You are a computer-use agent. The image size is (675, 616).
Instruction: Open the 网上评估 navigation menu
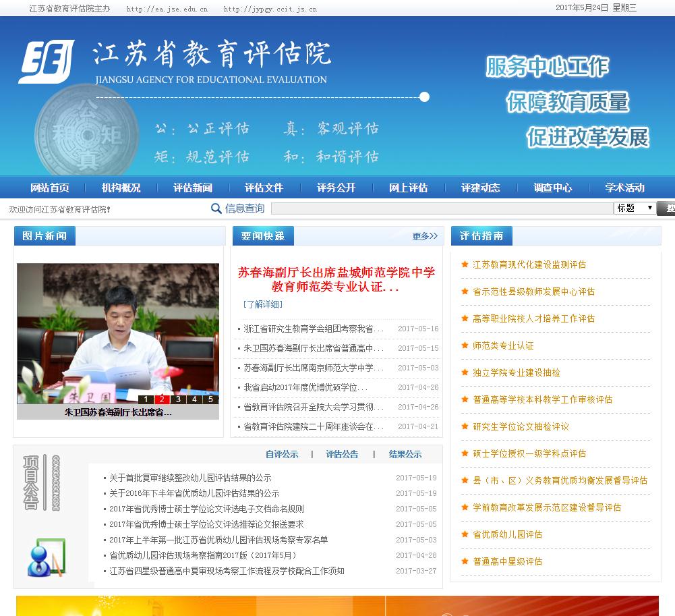[x=409, y=188]
